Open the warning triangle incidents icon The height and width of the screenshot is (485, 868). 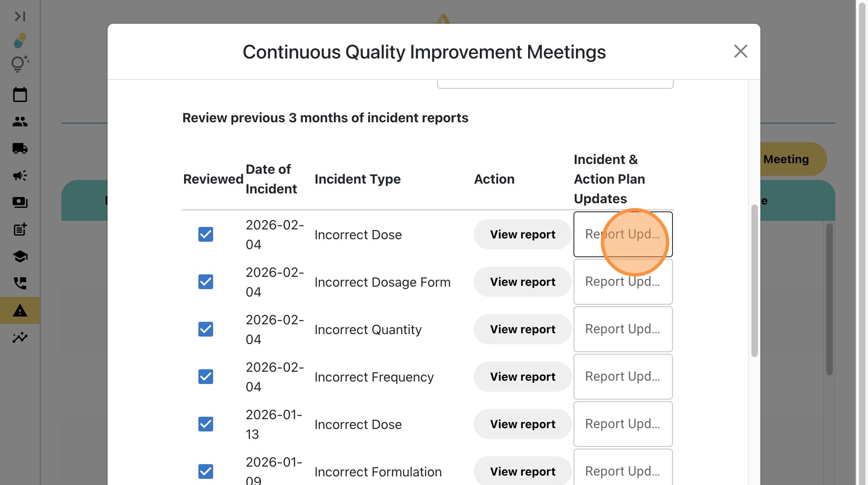pos(20,311)
